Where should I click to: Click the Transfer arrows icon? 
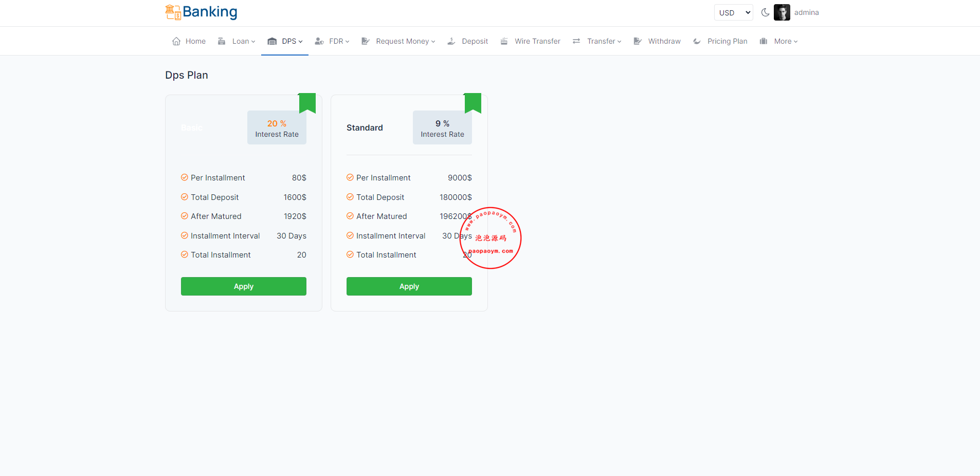coord(576,41)
